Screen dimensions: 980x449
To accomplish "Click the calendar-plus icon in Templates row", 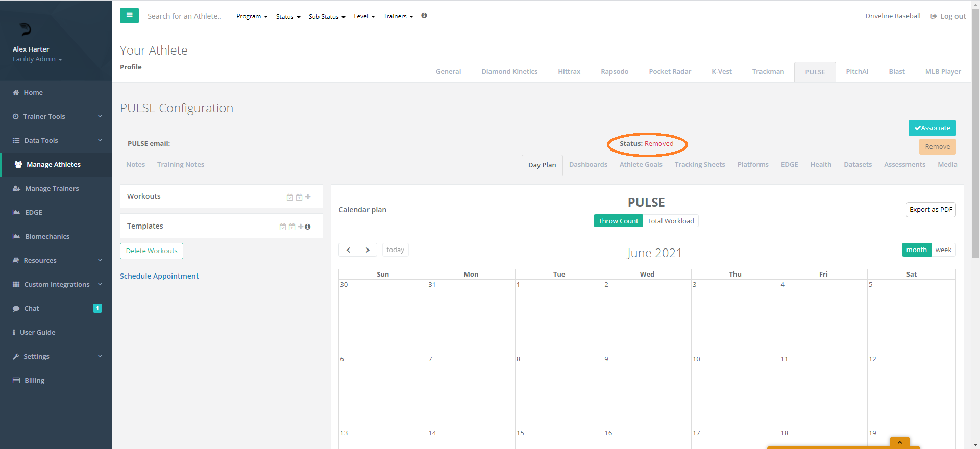I will [292, 227].
